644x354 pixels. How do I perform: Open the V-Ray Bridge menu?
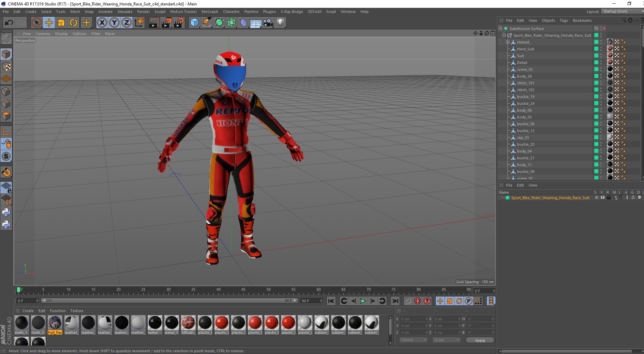coord(292,12)
